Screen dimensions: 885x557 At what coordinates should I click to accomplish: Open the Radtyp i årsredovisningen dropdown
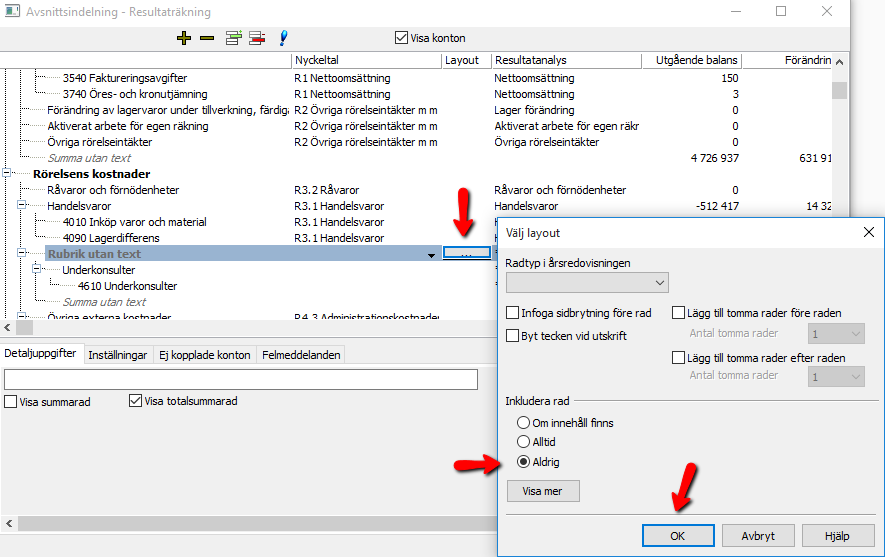pyautogui.click(x=587, y=283)
